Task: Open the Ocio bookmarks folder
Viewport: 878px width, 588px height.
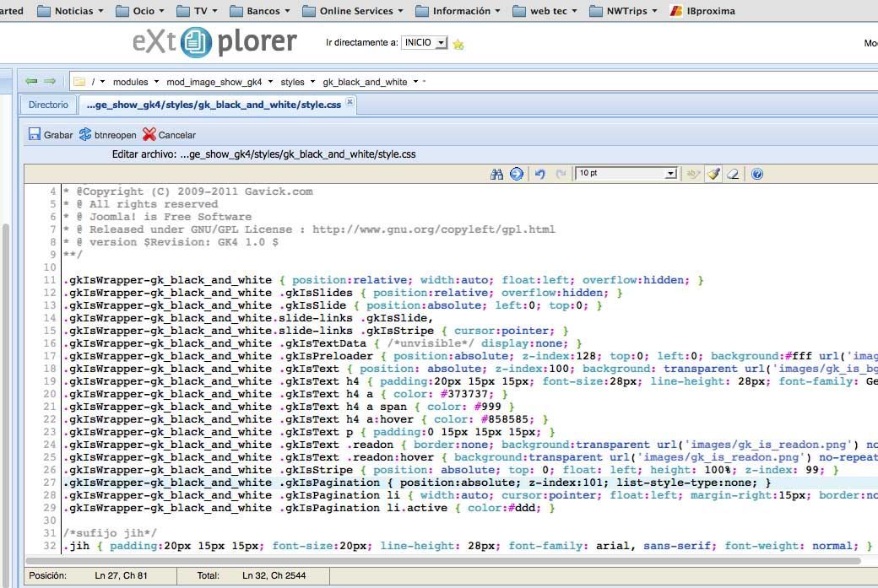Action: [x=140, y=11]
